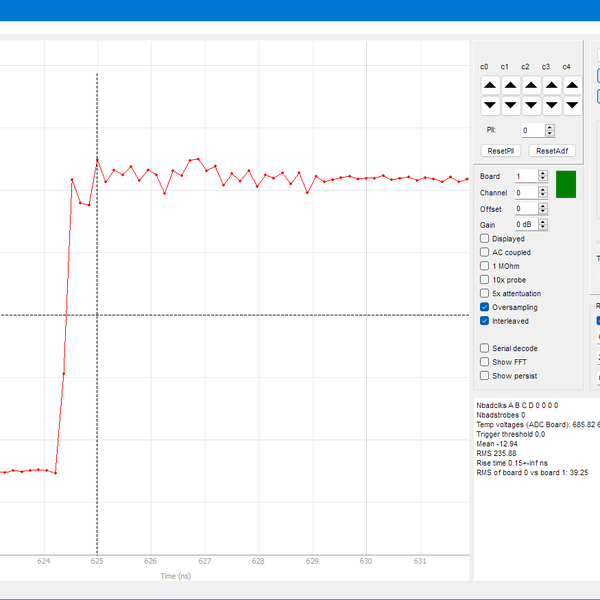Click the c1 up arrow button

(x=510, y=86)
